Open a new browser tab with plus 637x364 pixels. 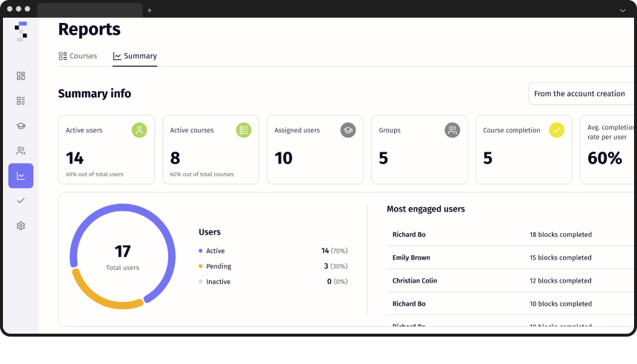[150, 10]
